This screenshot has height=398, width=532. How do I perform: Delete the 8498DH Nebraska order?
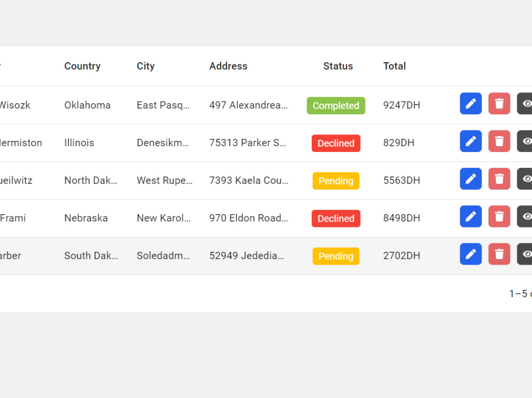point(499,216)
